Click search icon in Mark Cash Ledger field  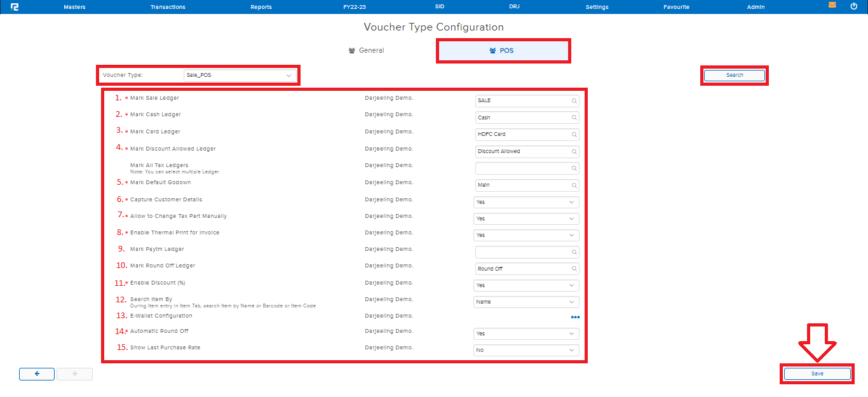pyautogui.click(x=573, y=118)
